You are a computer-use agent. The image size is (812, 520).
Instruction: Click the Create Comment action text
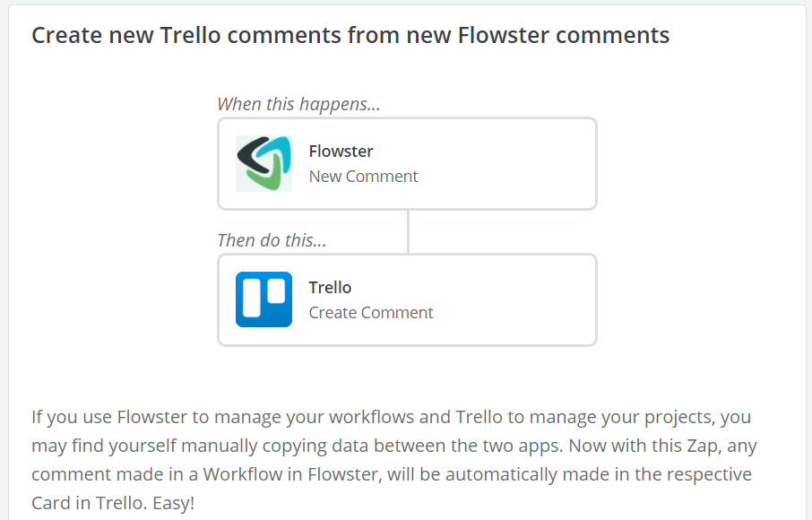tap(371, 313)
